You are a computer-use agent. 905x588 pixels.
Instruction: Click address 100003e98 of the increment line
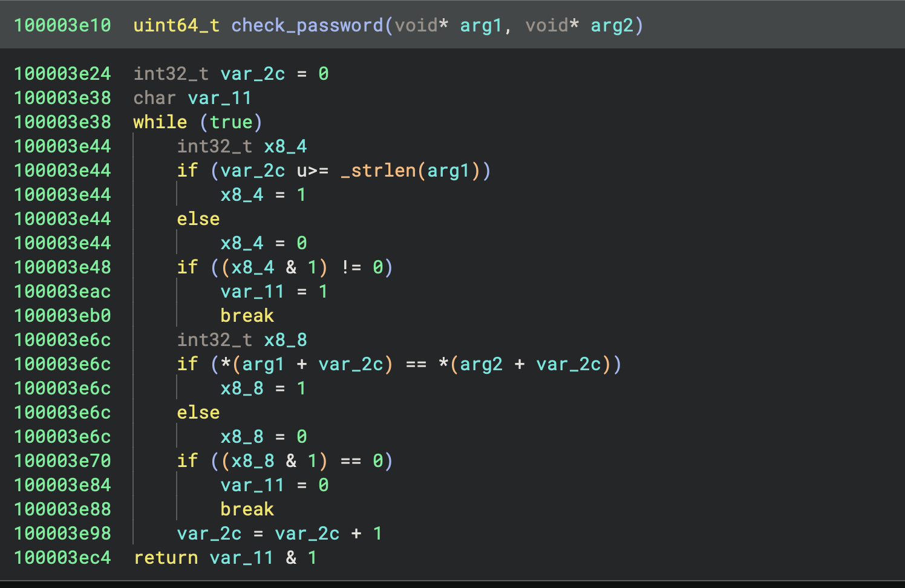(62, 534)
